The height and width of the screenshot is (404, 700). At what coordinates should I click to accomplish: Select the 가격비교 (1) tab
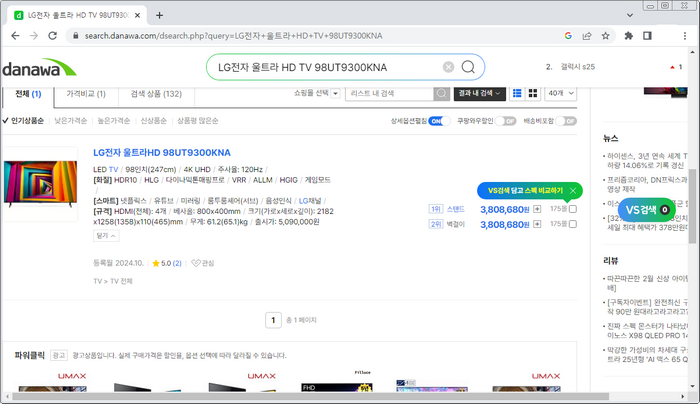click(x=86, y=94)
